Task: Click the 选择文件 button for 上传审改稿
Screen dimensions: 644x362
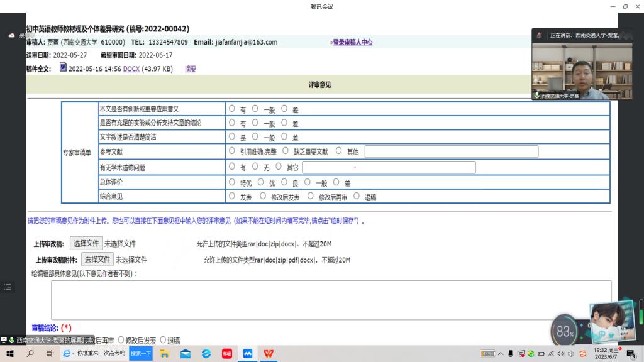Action: pos(86,243)
